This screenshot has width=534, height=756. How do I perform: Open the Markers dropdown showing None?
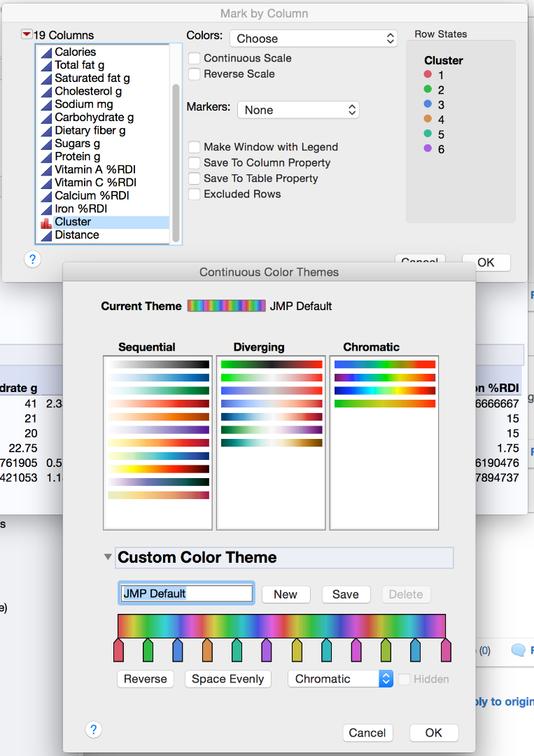[299, 110]
